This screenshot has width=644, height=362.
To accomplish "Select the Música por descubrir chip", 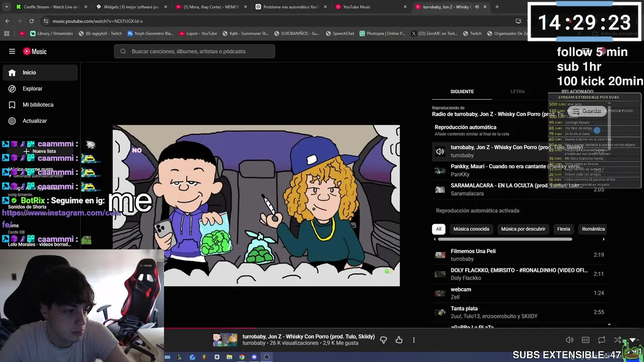I will (523, 229).
